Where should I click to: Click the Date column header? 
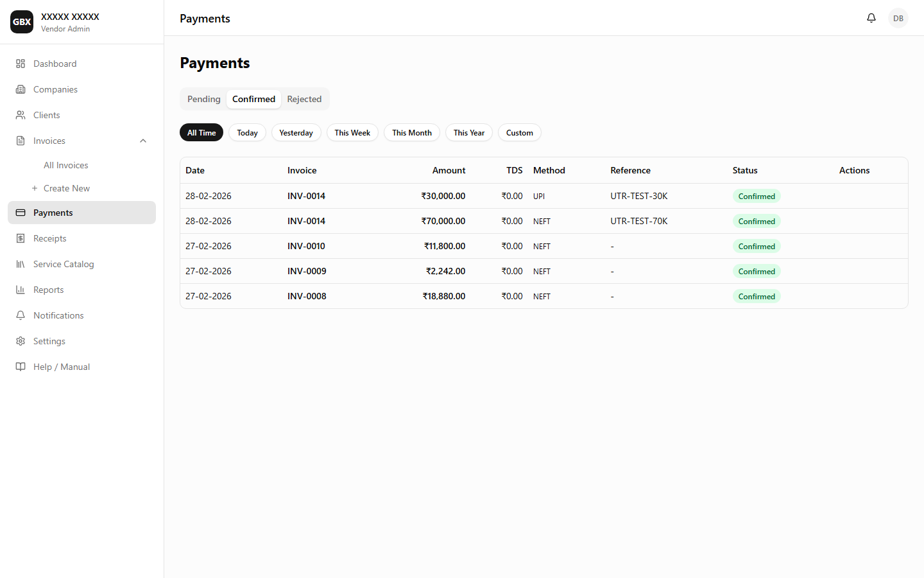[x=195, y=170]
